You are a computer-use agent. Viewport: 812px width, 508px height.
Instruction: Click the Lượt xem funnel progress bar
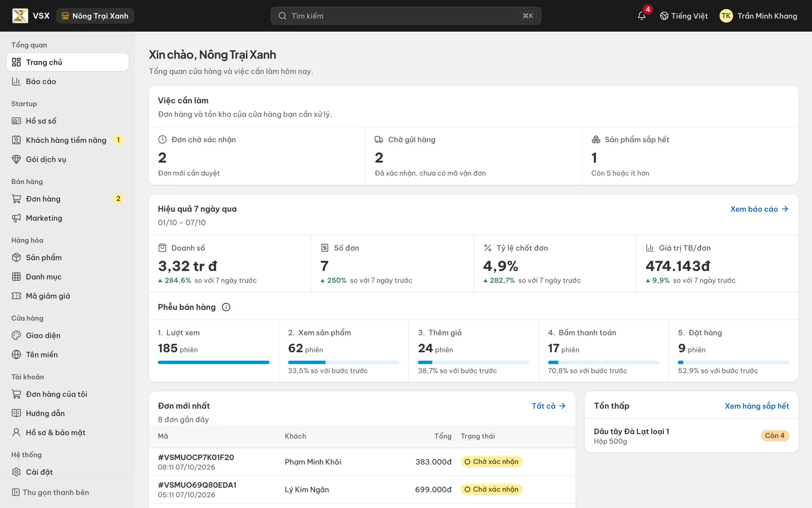coord(214,362)
